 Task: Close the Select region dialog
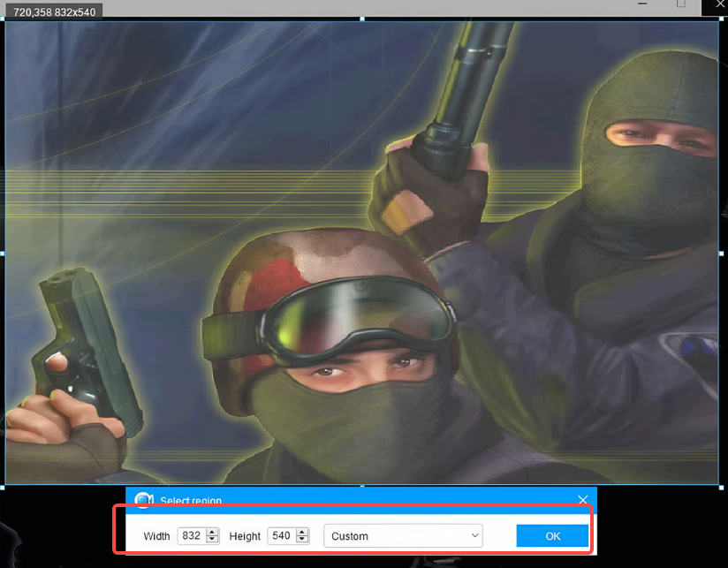tap(583, 499)
